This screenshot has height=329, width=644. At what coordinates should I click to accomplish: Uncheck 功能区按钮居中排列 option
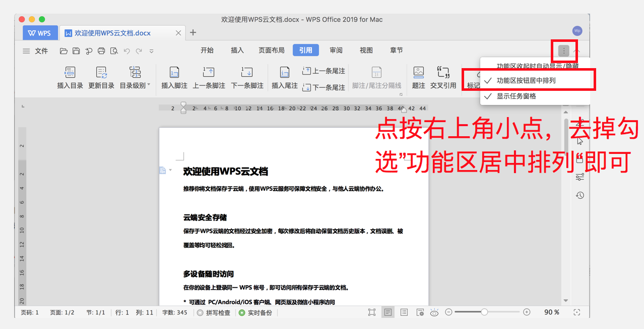526,81
